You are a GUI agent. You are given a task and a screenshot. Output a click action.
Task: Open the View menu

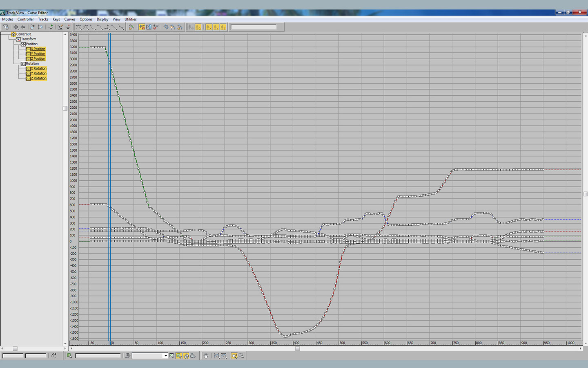[x=116, y=19]
